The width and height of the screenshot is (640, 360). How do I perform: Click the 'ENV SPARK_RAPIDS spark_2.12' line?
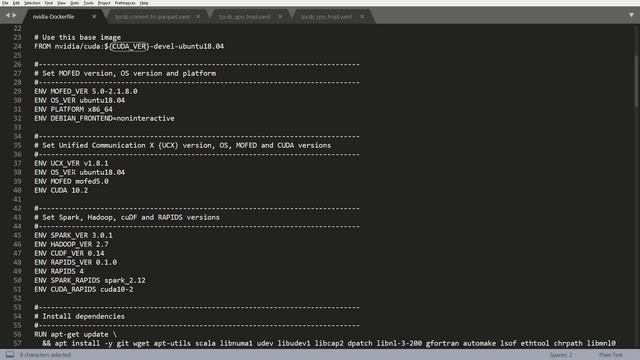click(x=90, y=280)
